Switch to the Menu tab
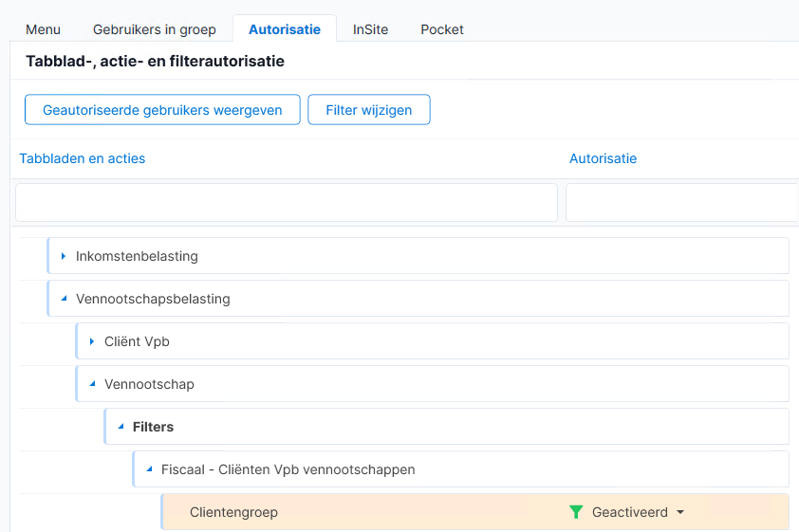 tap(44, 29)
